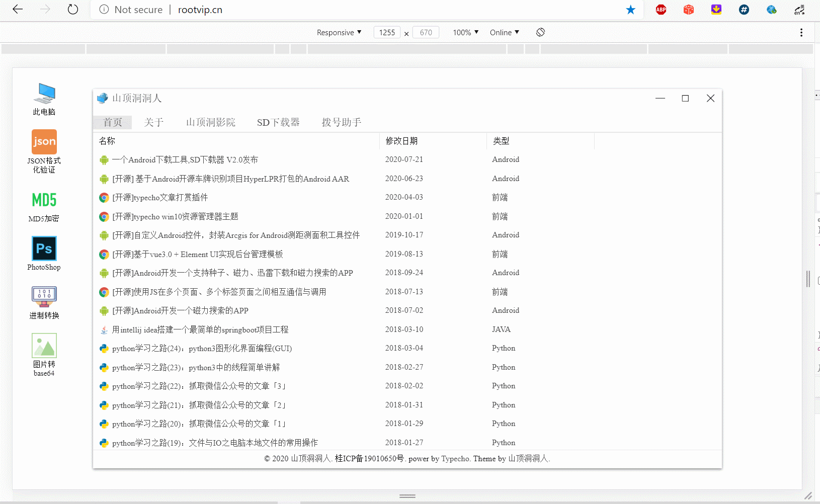This screenshot has width=820, height=504.
Task: Click the rotate device icon in toolbar
Action: pos(540,32)
